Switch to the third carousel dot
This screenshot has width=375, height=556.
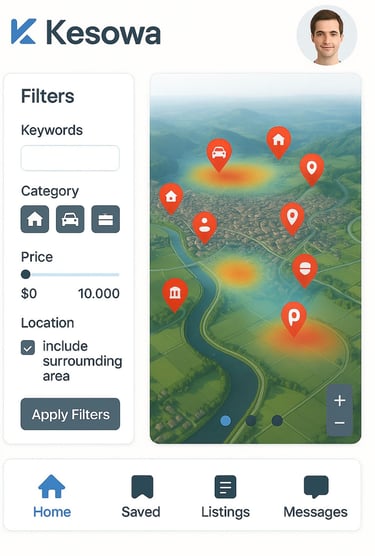pos(277,421)
